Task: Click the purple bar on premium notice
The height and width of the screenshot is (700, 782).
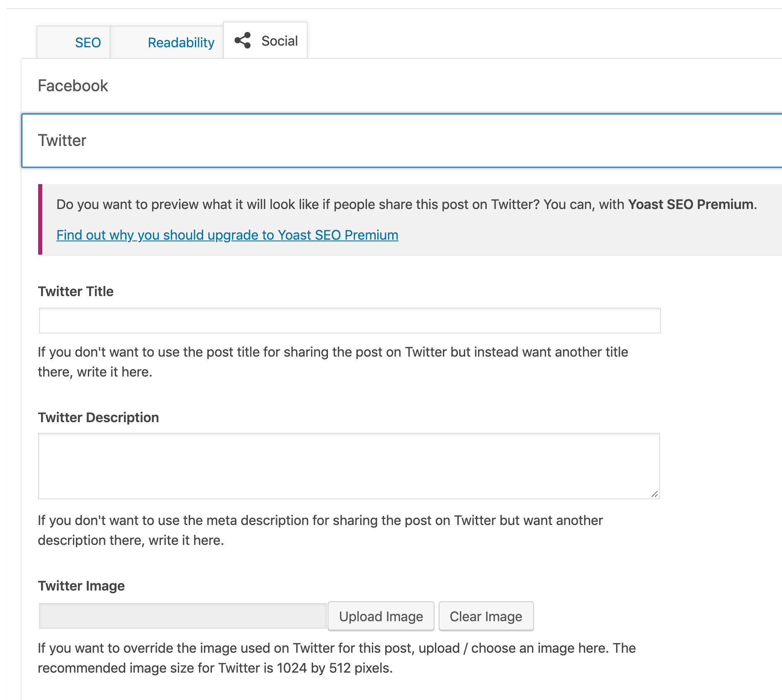Action: coord(40,219)
